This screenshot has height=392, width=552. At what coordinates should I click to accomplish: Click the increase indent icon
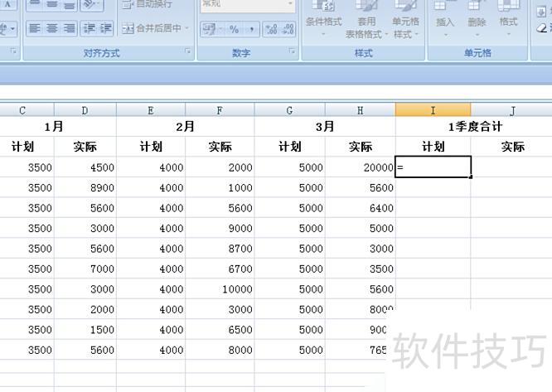(105, 28)
